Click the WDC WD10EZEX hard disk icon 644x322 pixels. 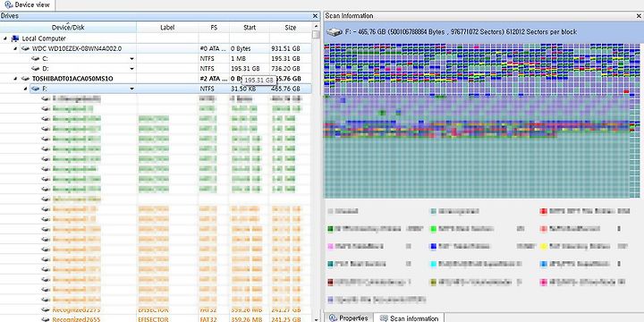pyautogui.click(x=25, y=48)
